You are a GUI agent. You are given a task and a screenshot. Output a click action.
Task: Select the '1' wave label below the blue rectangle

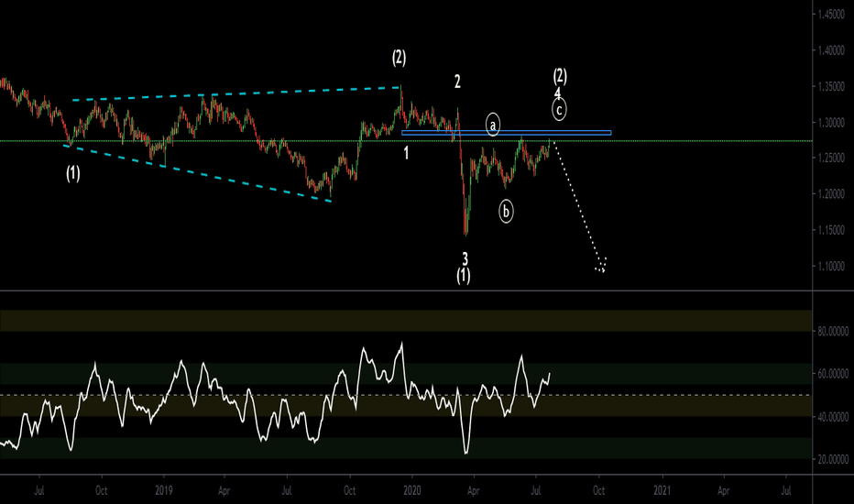point(406,153)
